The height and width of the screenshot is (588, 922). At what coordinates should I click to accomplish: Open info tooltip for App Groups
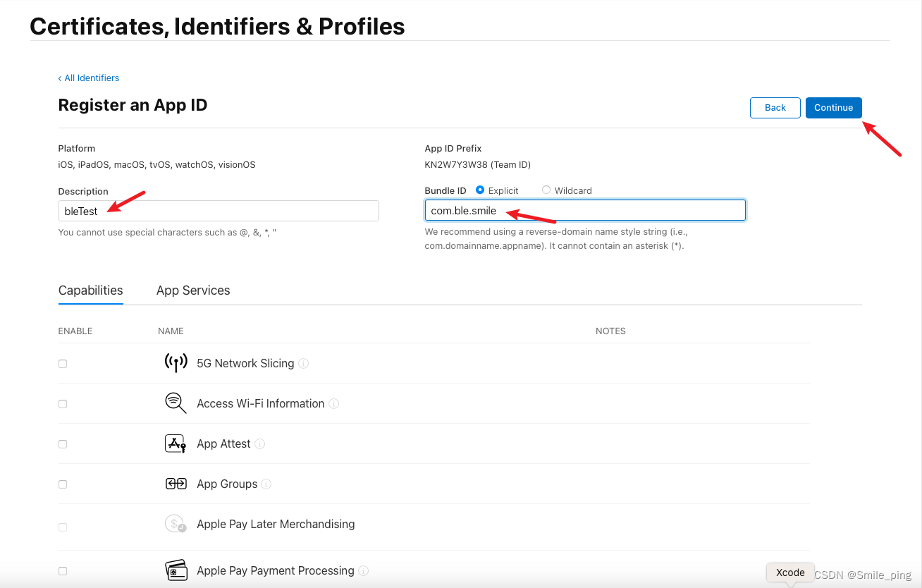click(266, 484)
